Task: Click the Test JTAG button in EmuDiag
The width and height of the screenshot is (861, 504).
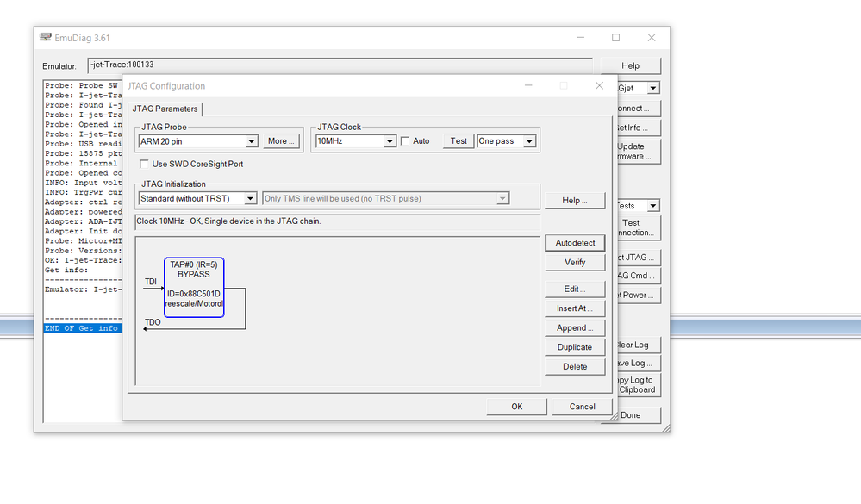Action: [639, 257]
